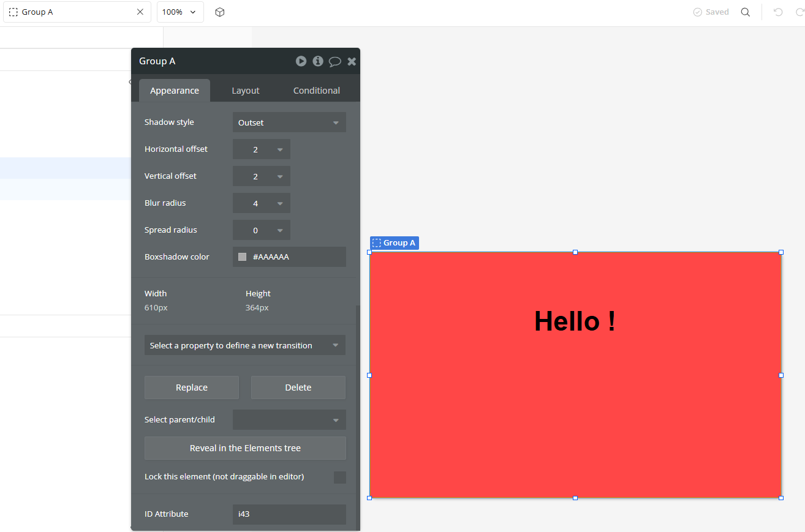Switch to the Layout tab
The image size is (805, 532).
click(245, 90)
